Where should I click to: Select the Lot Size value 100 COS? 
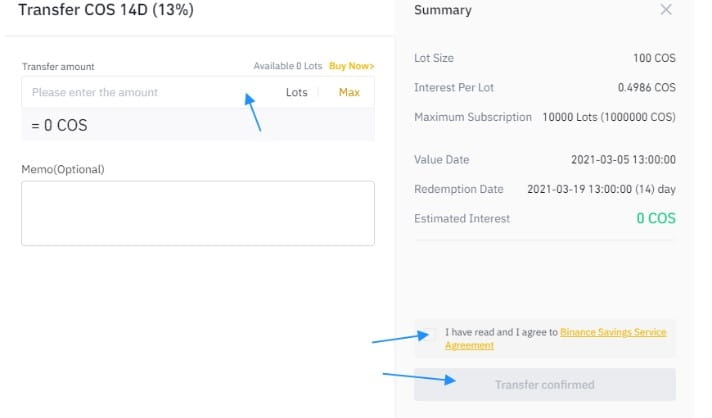tap(654, 59)
